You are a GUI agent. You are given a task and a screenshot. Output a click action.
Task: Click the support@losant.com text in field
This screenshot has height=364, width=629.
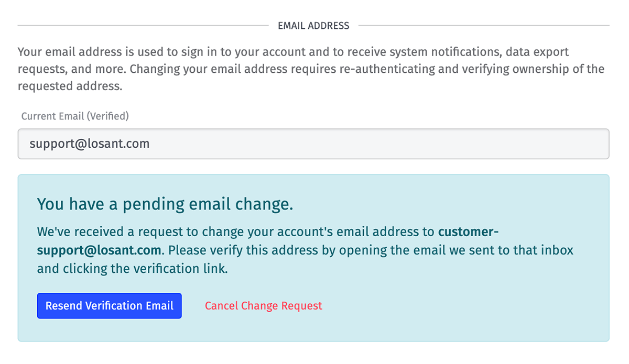click(x=89, y=144)
